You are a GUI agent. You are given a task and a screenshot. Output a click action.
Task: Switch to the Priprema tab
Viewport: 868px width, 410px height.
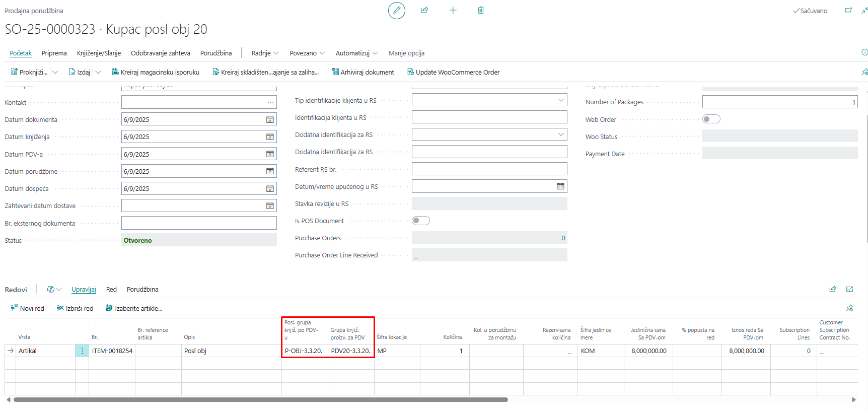(54, 53)
